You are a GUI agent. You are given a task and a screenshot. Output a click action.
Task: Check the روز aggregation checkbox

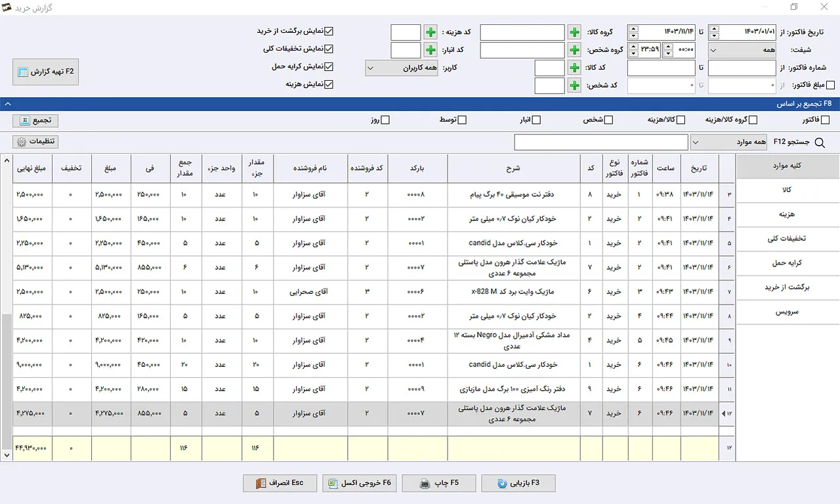coord(385,120)
